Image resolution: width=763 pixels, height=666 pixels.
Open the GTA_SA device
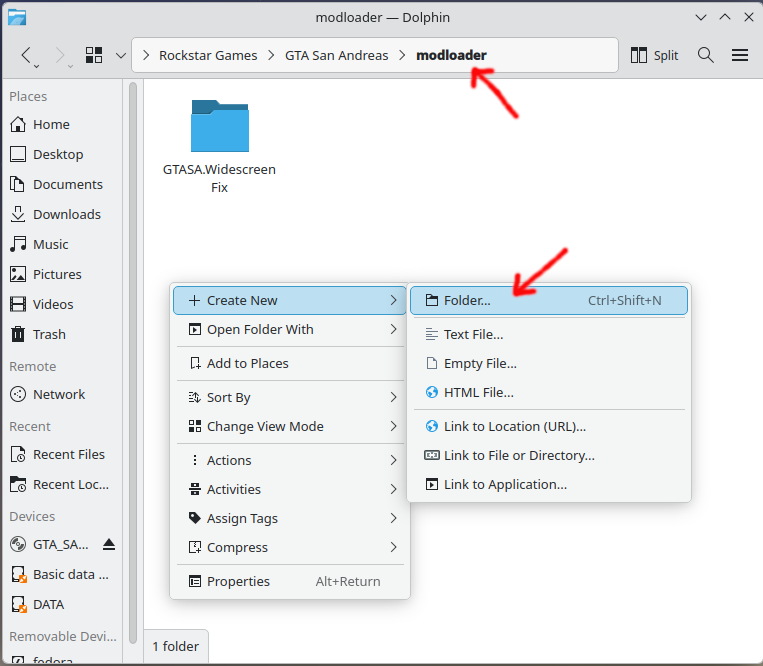51,544
